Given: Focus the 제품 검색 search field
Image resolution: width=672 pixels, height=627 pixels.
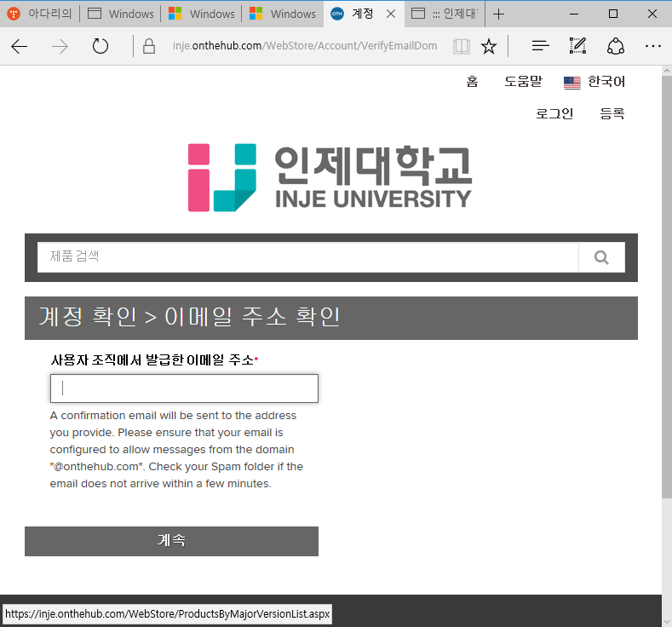Looking at the screenshot, I should coord(307,257).
